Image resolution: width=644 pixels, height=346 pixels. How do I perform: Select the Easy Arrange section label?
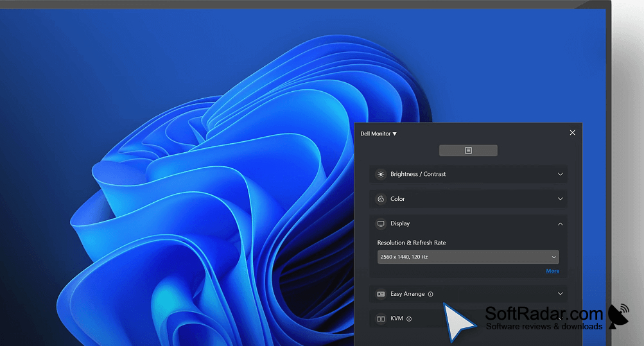pos(408,294)
